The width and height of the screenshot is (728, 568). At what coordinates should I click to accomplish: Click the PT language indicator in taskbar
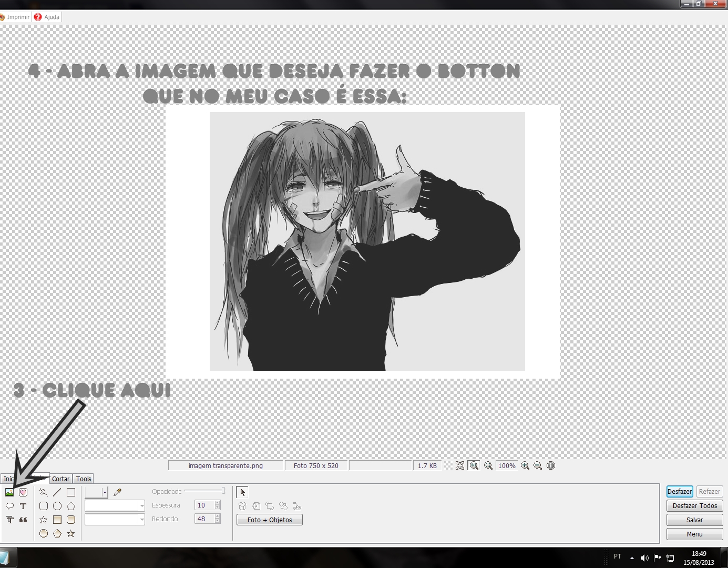coord(618,556)
